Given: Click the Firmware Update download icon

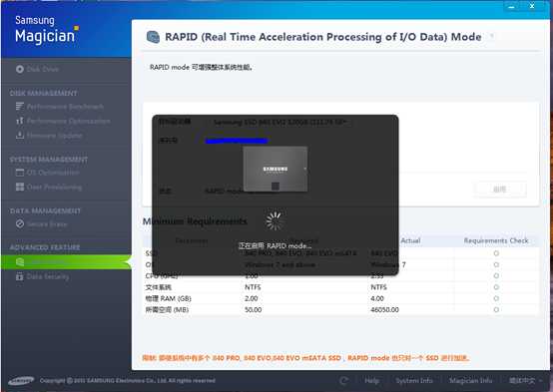Looking at the screenshot, I should [x=20, y=135].
